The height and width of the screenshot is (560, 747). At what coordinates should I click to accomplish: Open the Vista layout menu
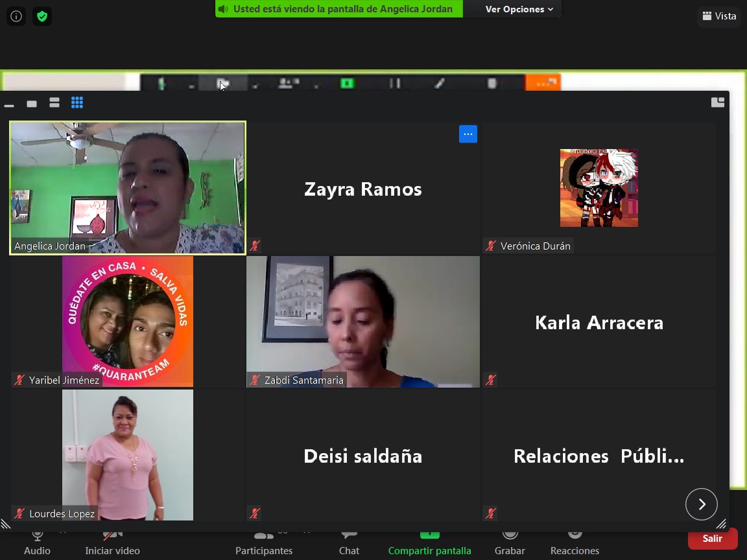719,16
